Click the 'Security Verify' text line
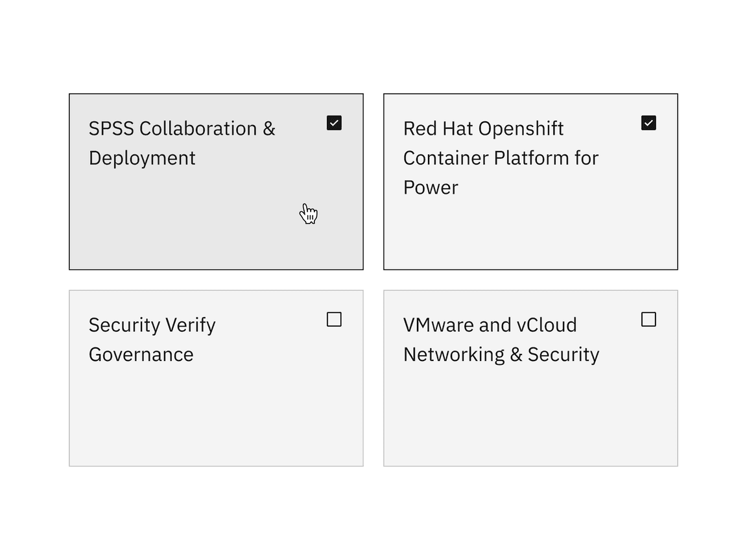747x560 pixels. [152, 325]
